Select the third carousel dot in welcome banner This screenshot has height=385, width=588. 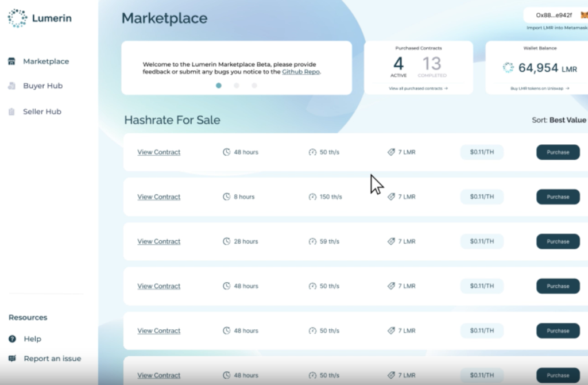click(x=254, y=86)
